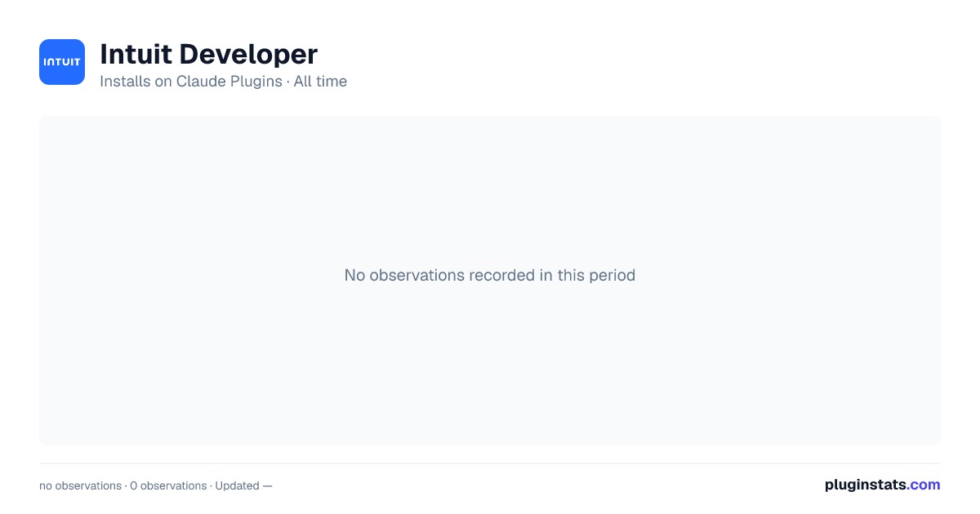Click 'No observations recorded in this period' message
This screenshot has height=514, width=980.
point(490,275)
